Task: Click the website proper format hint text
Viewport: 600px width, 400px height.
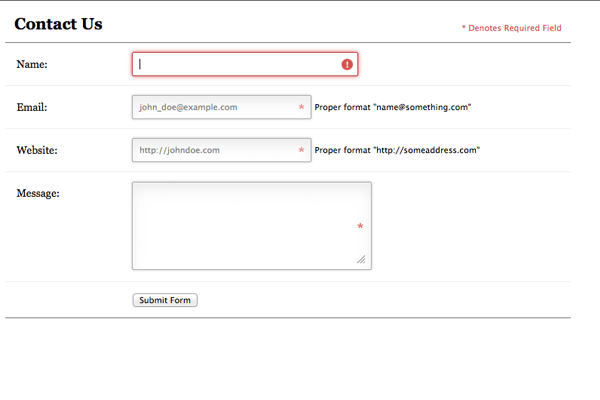Action: pyautogui.click(x=397, y=151)
